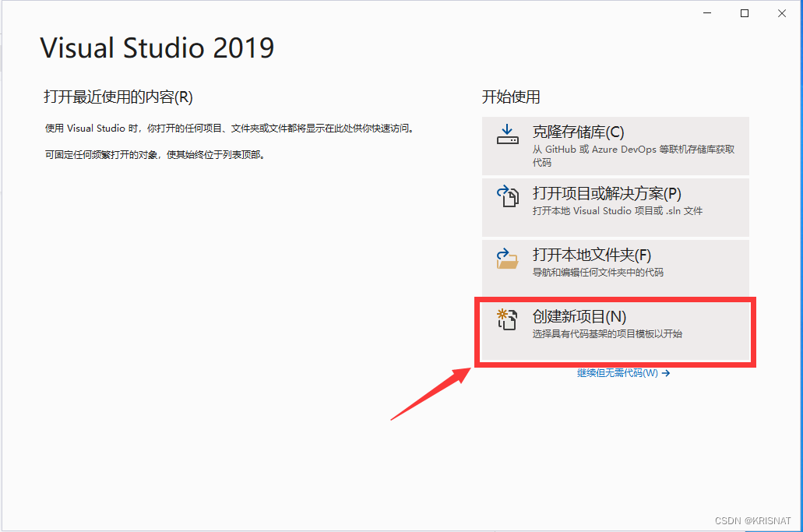Screen dimensions: 803x532
Task: Click the .sln 文件 description line
Action: click(618, 211)
